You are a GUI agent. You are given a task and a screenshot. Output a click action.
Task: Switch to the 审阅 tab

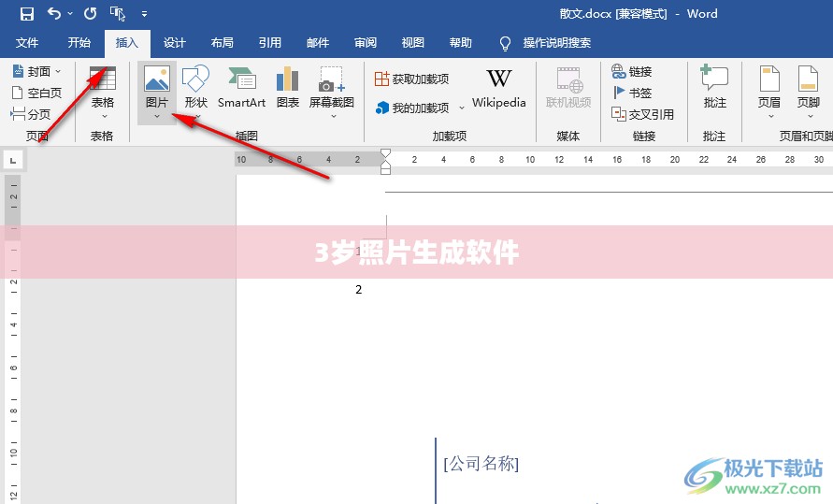point(366,42)
